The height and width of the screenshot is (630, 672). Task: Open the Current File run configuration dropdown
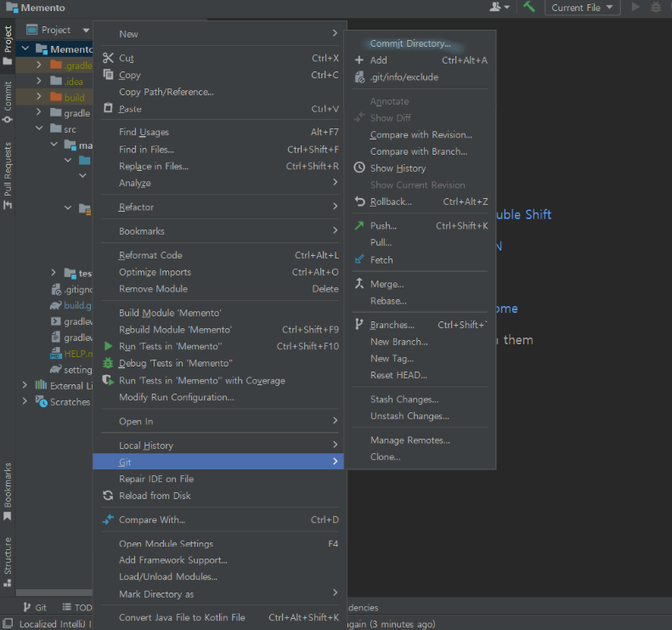(x=583, y=8)
